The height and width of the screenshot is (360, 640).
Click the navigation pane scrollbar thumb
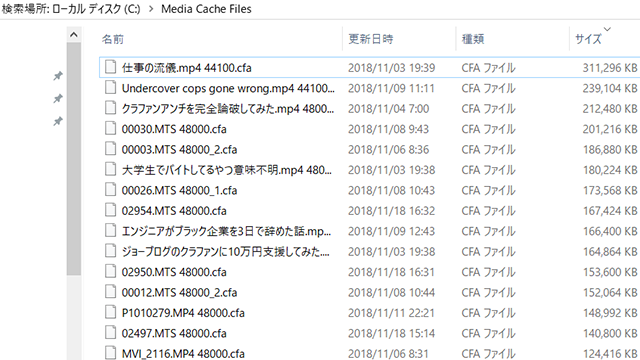[73, 159]
